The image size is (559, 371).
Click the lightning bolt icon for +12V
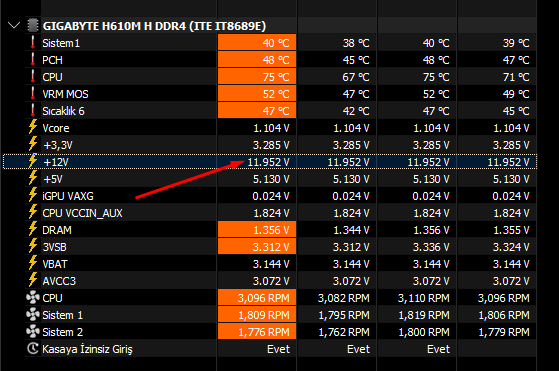click(x=33, y=161)
